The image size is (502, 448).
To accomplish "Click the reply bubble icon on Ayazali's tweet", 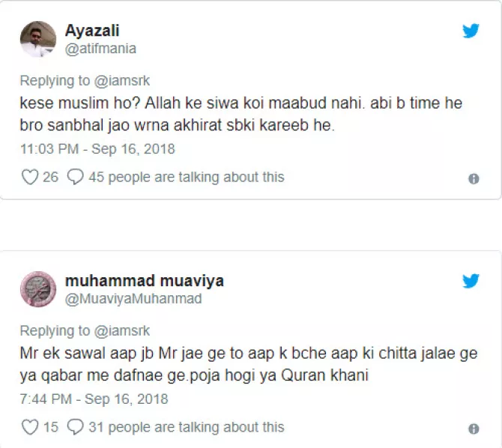I will (76, 178).
